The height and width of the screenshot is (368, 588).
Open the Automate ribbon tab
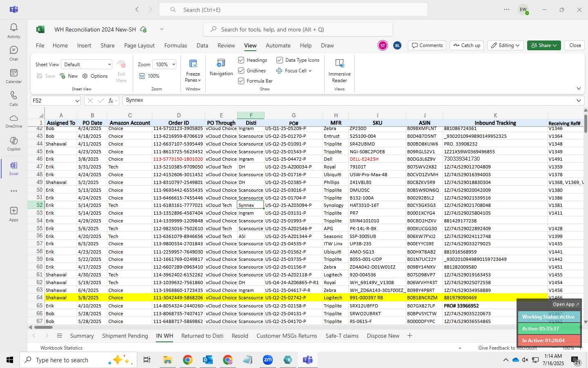click(278, 45)
